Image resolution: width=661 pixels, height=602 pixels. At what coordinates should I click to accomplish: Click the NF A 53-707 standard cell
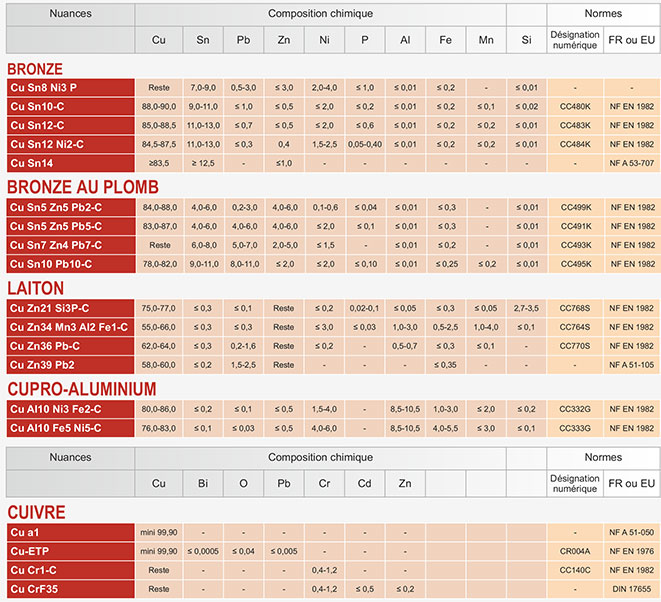coord(631,163)
